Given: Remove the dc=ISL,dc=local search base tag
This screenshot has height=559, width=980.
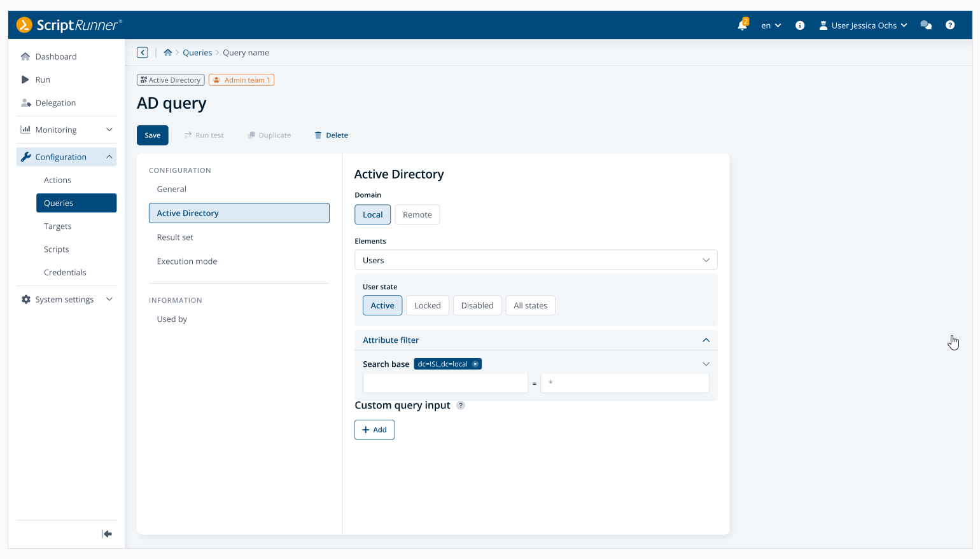Looking at the screenshot, I should tap(475, 364).
